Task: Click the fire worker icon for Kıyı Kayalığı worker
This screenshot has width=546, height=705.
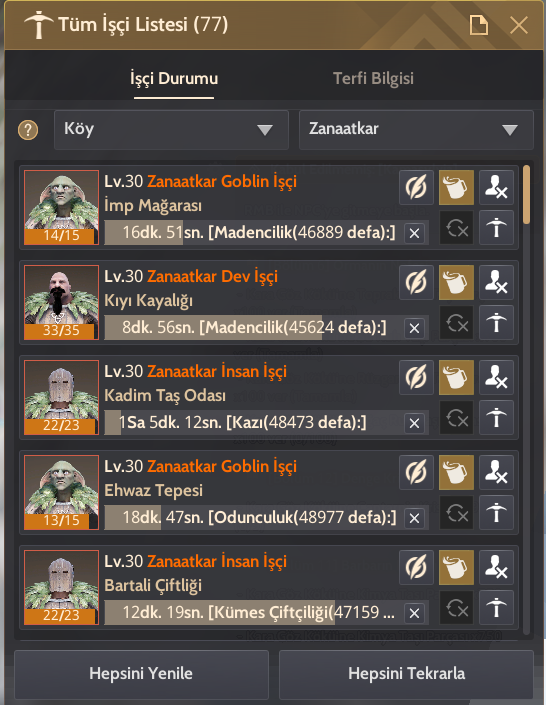Action: pos(496,282)
